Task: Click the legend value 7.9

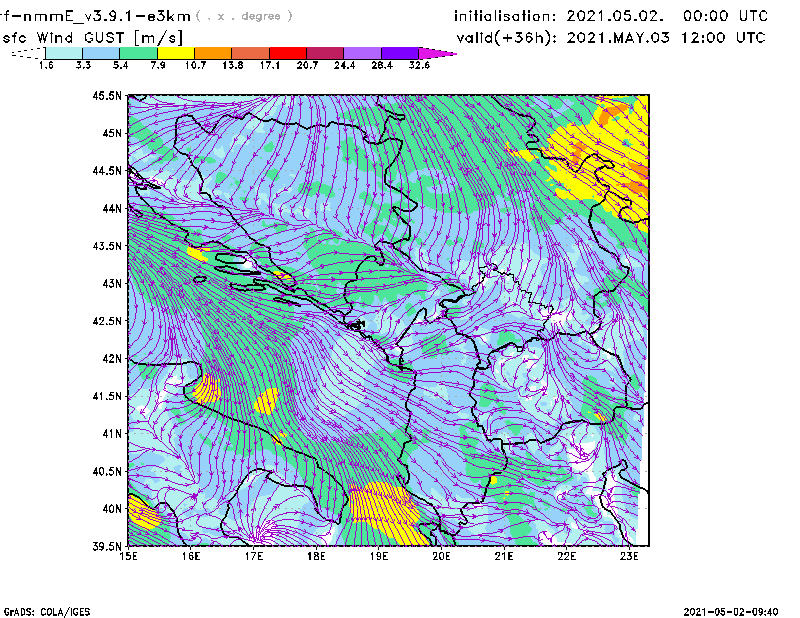Action: tap(158, 65)
